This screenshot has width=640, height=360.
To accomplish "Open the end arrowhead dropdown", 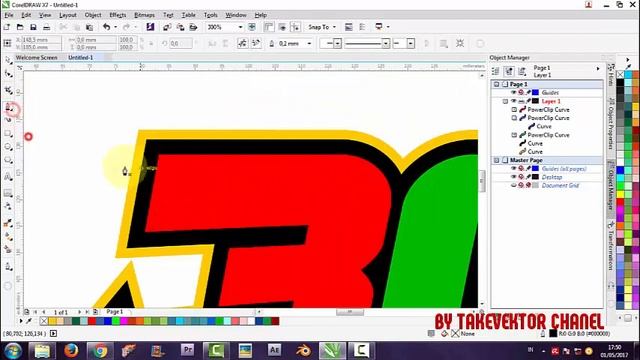I will [x=411, y=43].
